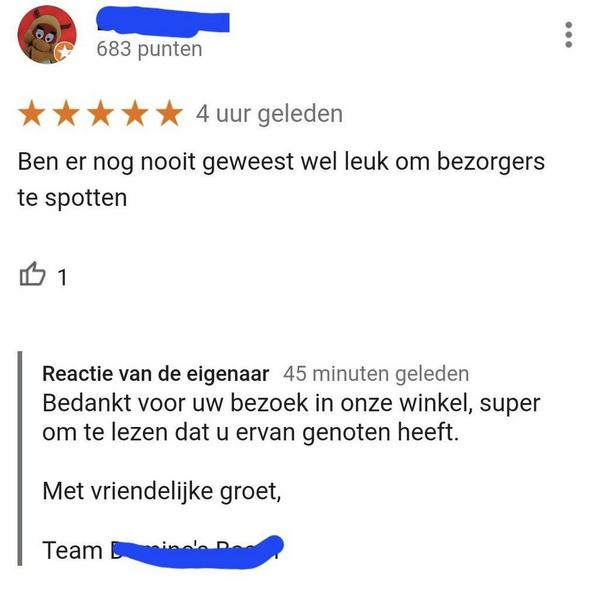Click the Local Guide star badge
The width and height of the screenshot is (600, 595).
pos(64,52)
